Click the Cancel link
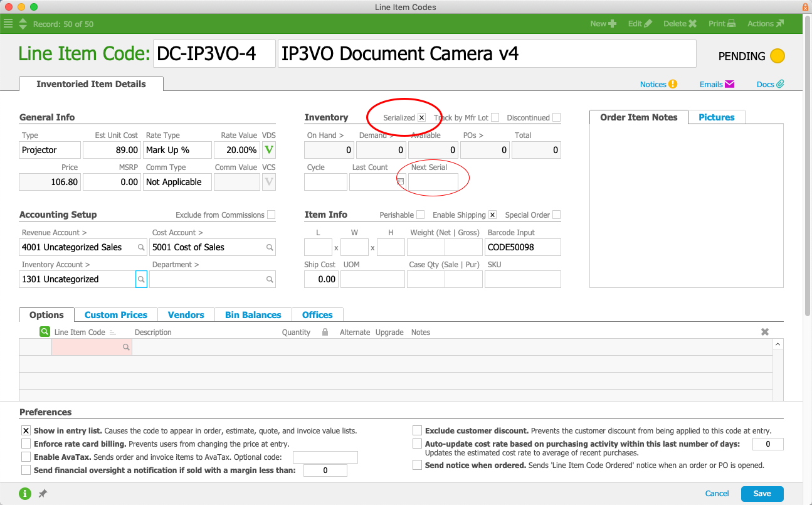 pyautogui.click(x=717, y=494)
